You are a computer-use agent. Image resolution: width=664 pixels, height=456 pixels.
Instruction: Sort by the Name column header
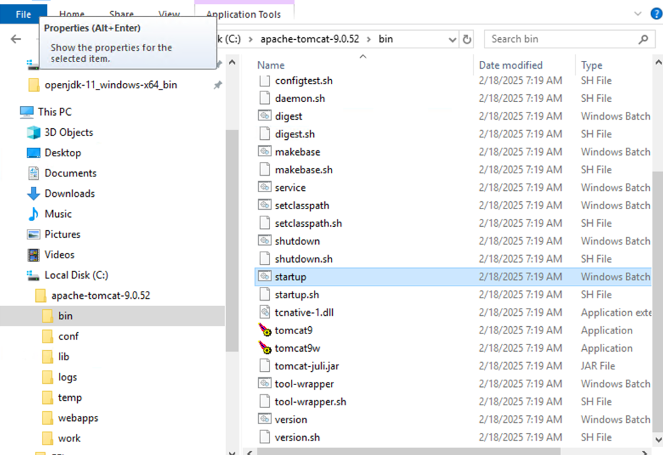pos(271,65)
